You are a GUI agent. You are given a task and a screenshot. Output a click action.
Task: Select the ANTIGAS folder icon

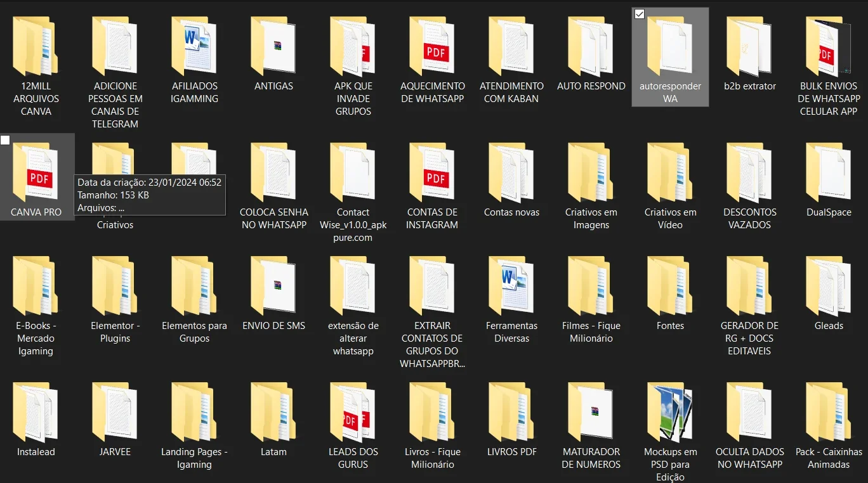[273, 46]
